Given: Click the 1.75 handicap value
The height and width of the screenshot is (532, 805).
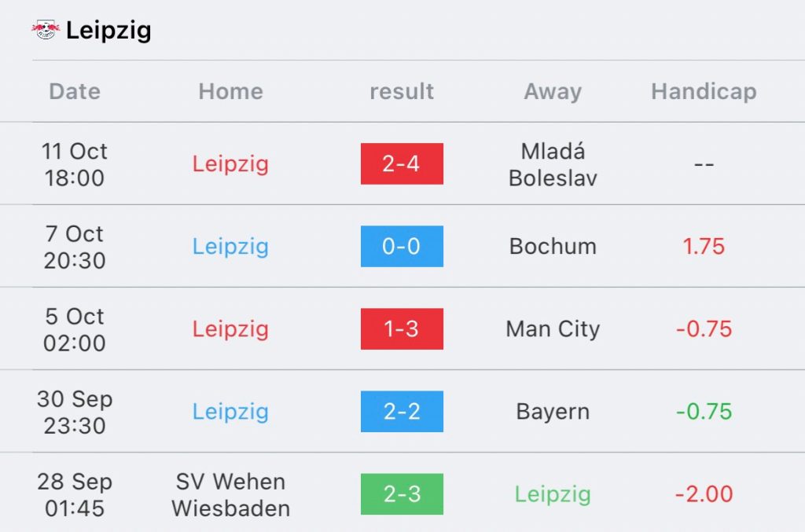Looking at the screenshot, I should tap(704, 246).
